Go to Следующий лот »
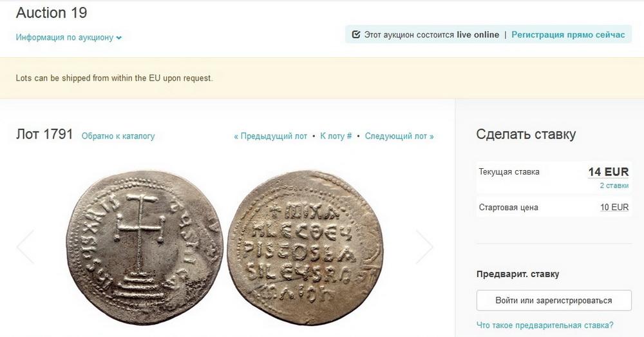 point(399,136)
